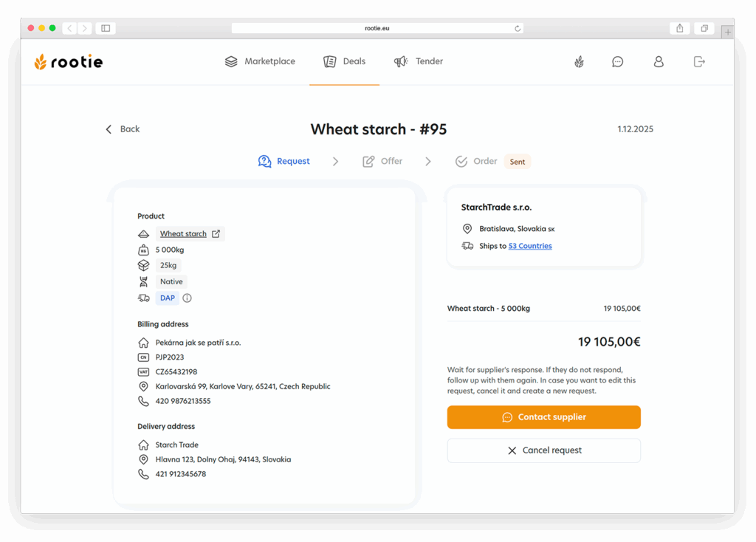Click the browser share icon
Viewport: 756px width, 542px height.
[679, 29]
